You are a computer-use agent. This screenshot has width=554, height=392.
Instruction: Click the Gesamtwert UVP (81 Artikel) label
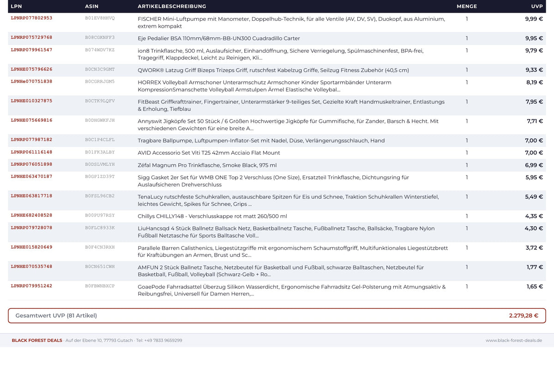tap(56, 316)
